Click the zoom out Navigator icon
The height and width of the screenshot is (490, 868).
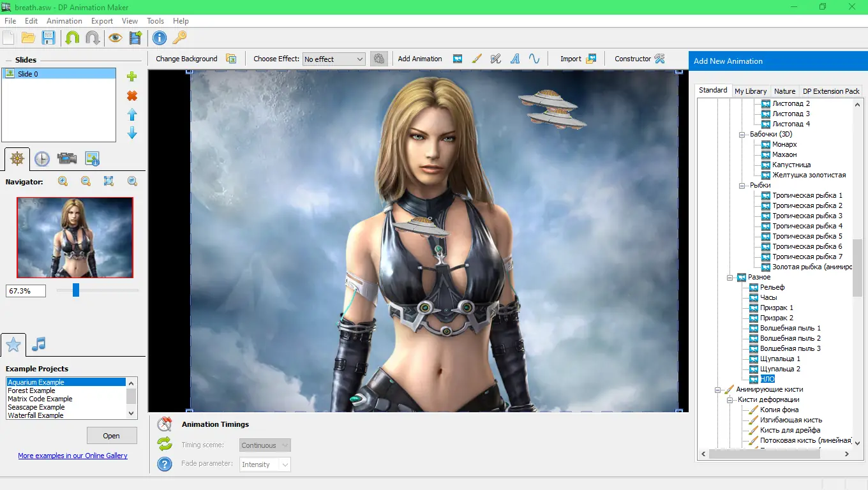point(85,181)
